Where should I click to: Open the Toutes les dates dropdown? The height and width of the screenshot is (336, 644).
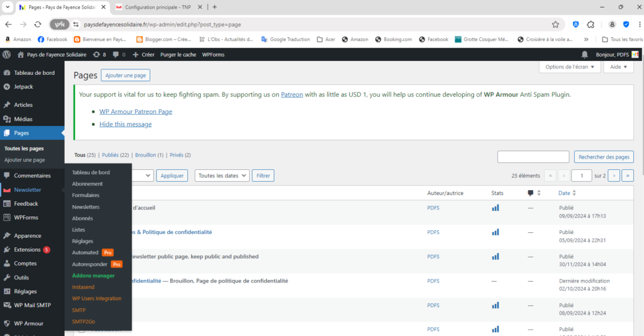(x=222, y=176)
